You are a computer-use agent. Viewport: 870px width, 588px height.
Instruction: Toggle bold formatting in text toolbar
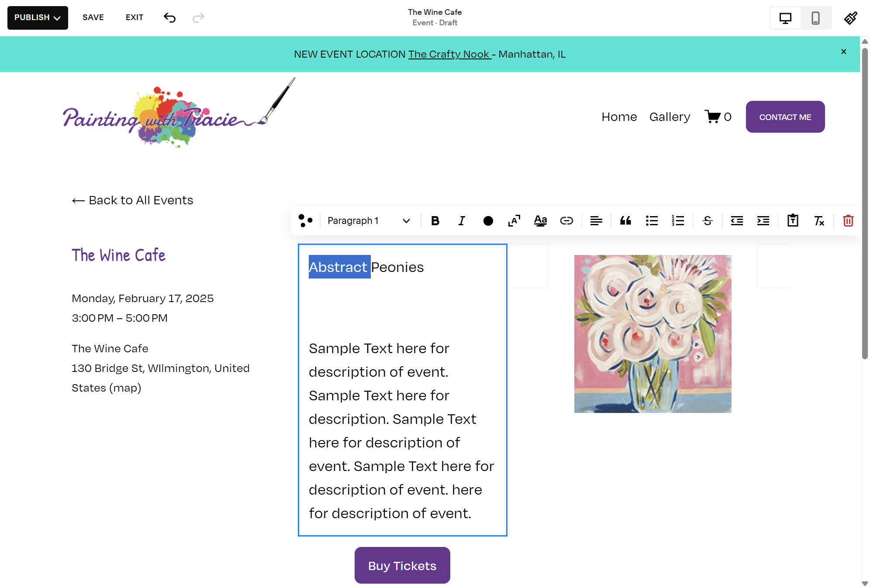(435, 221)
